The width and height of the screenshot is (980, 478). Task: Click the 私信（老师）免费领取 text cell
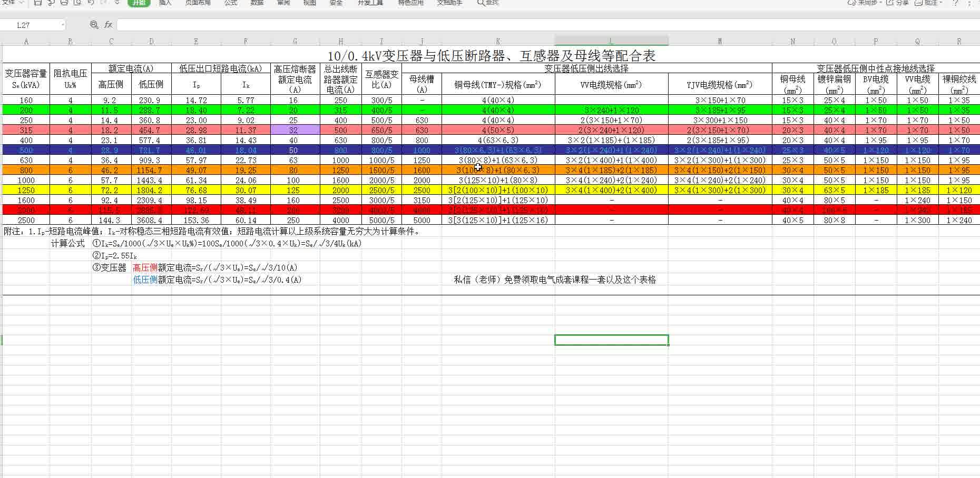pyautogui.click(x=555, y=280)
